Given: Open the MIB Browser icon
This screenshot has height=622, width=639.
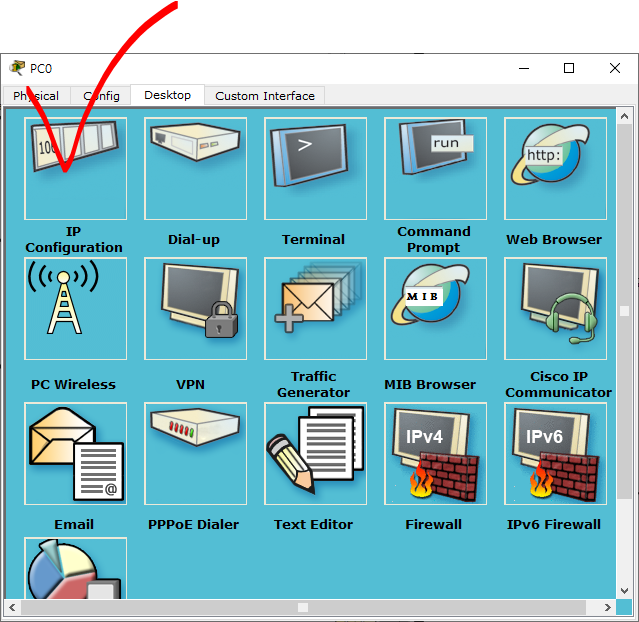Looking at the screenshot, I should 435,309.
